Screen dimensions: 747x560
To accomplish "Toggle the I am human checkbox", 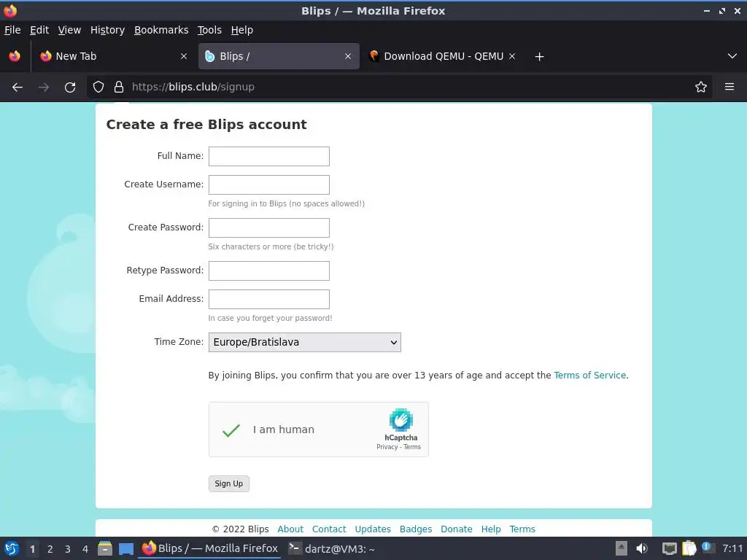I will click(x=231, y=430).
